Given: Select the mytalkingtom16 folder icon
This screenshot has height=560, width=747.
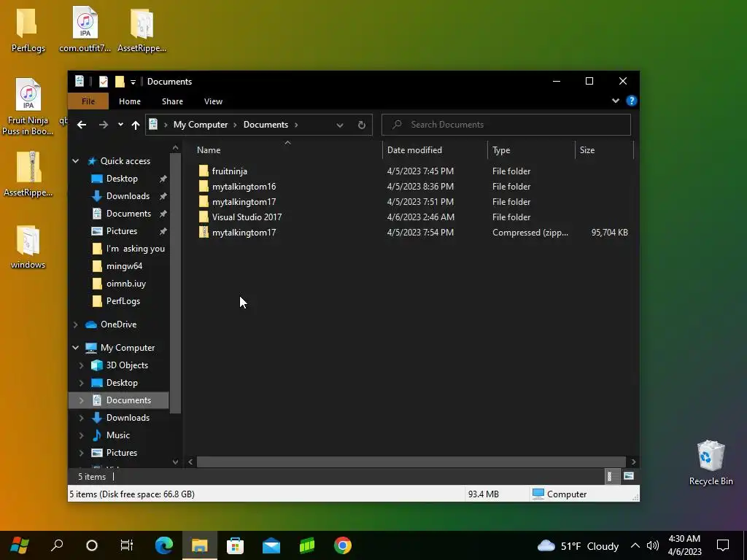Looking at the screenshot, I should [x=204, y=186].
